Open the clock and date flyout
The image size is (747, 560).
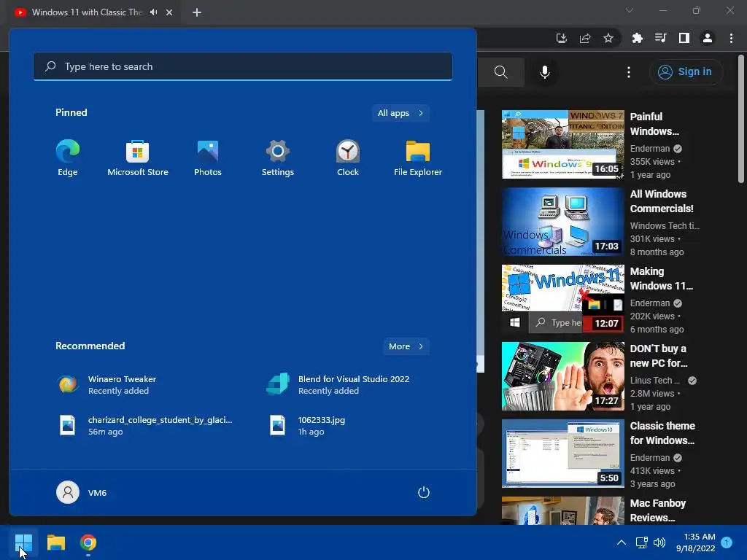pyautogui.click(x=695, y=542)
